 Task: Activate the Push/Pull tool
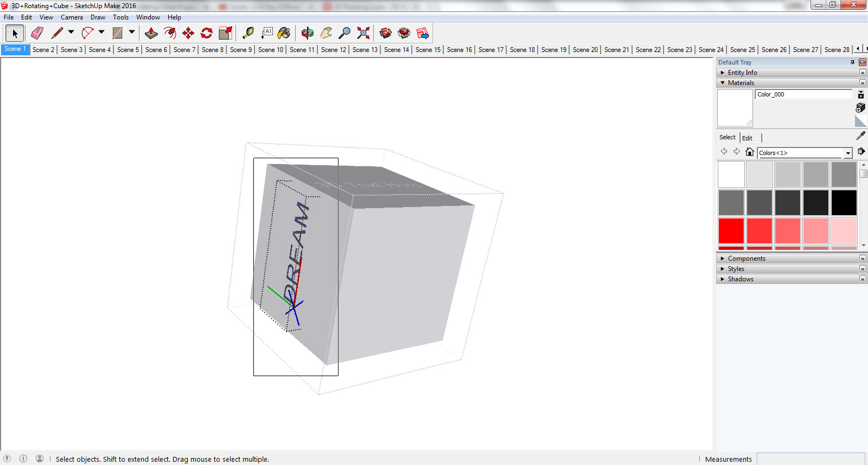point(151,33)
